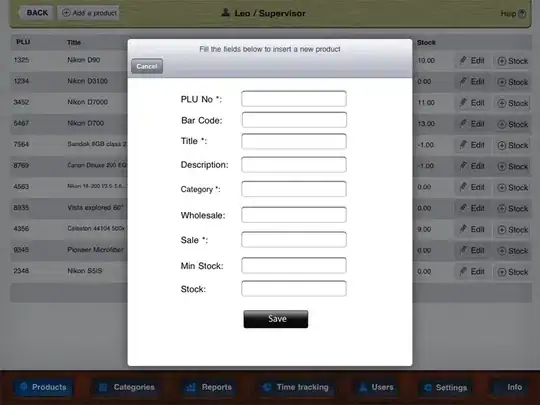Image resolution: width=540 pixels, height=405 pixels.
Task: Click the Stock column header
Action: (x=426, y=42)
